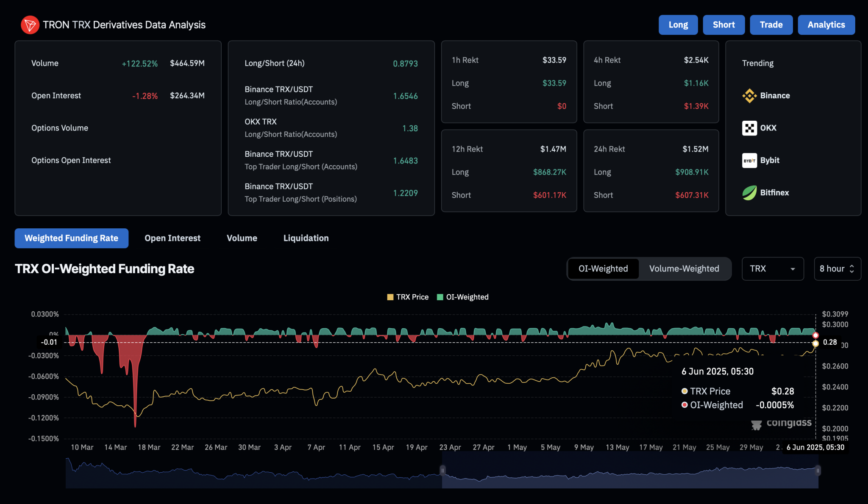Toggle OI-Weighted legend series
This screenshot has height=504, width=868.
462,297
